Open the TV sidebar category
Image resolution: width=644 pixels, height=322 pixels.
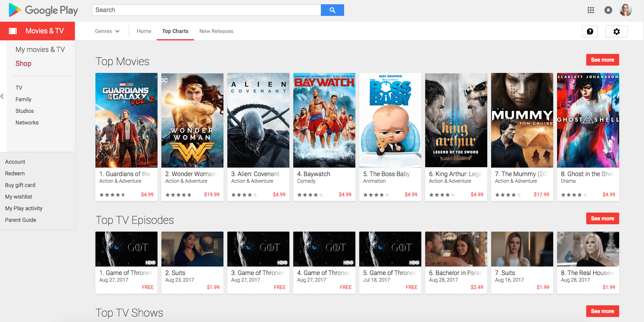click(19, 88)
